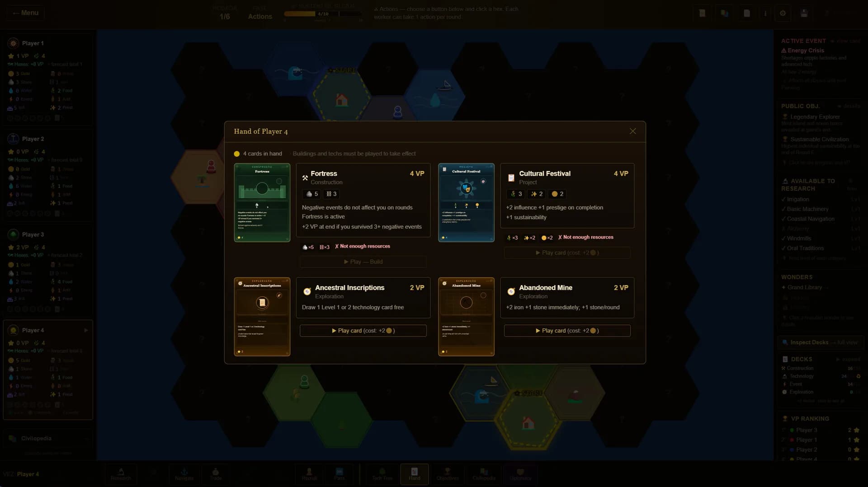
Task: Click the Player 2 anchor avatar icon
Action: click(x=13, y=139)
